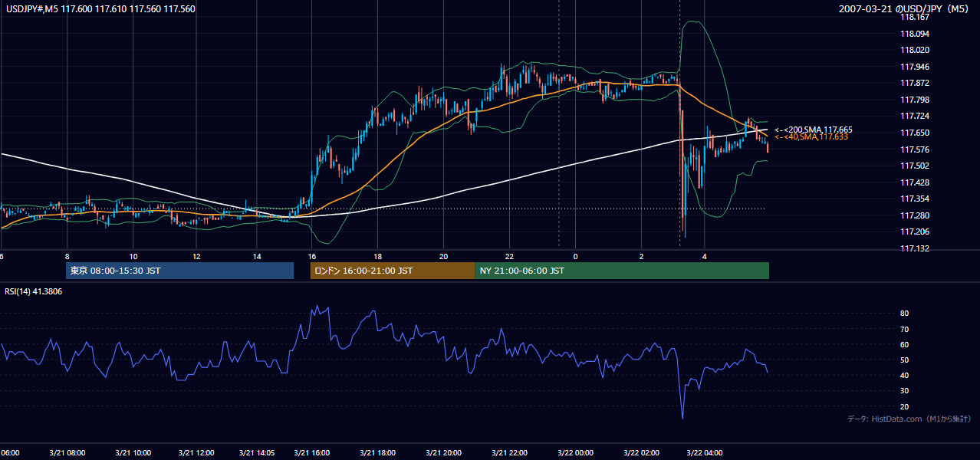980x460 pixels.
Task: Click hour label 16 under price chart
Action: 312,256
